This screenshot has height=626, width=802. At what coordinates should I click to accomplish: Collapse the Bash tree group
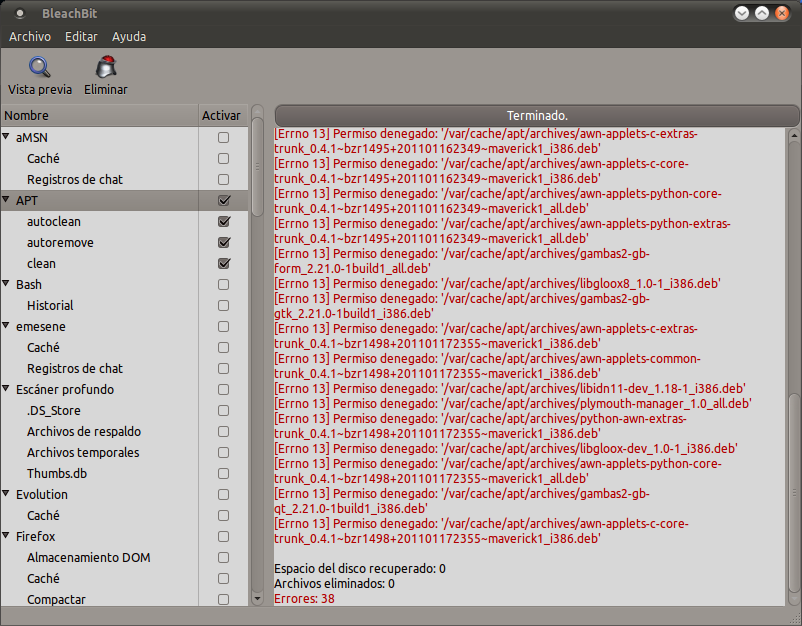point(6,283)
